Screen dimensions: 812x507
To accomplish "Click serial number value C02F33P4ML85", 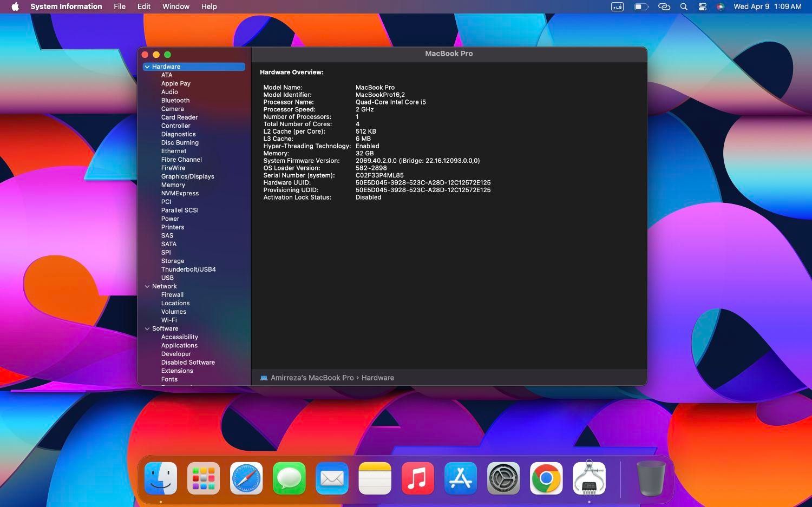I will pos(379,175).
